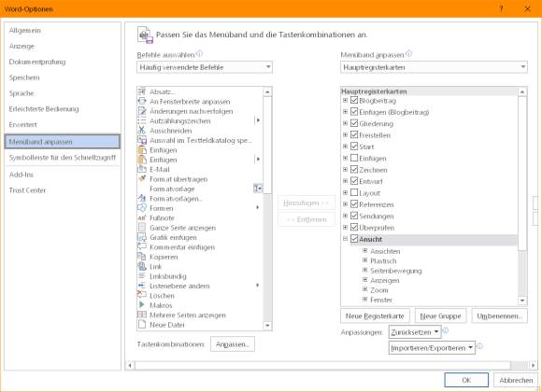The width and height of the screenshot is (542, 392).
Task: Open the Häufig verwendete Befehle dropdown
Action: click(x=205, y=67)
